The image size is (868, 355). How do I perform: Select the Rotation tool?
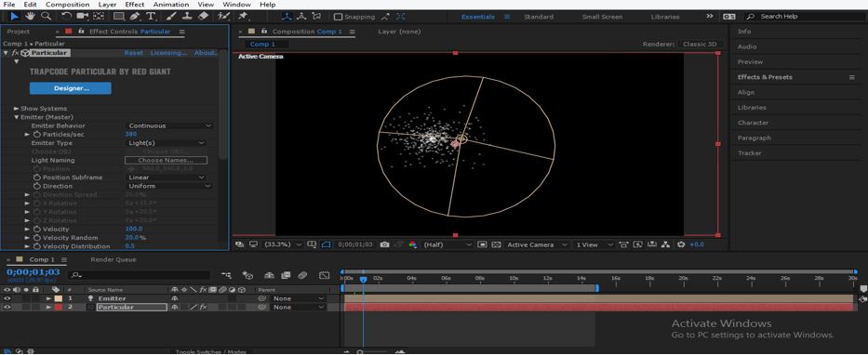(x=66, y=17)
